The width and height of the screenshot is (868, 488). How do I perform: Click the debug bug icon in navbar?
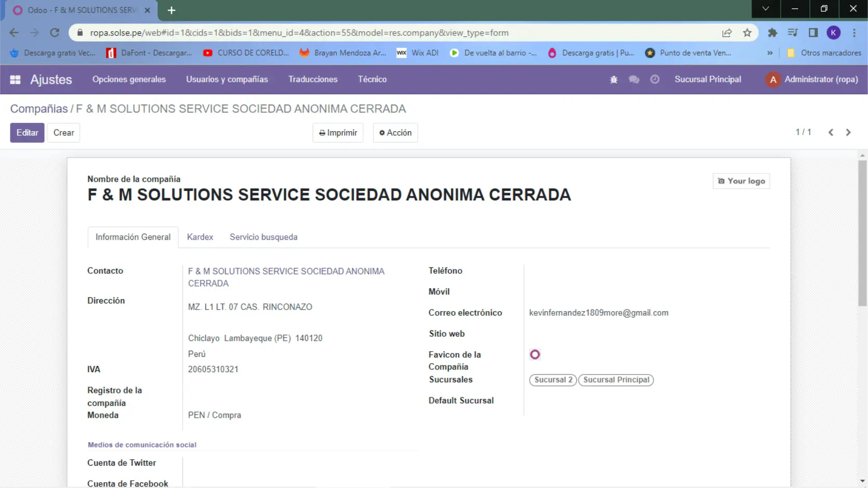(x=613, y=80)
